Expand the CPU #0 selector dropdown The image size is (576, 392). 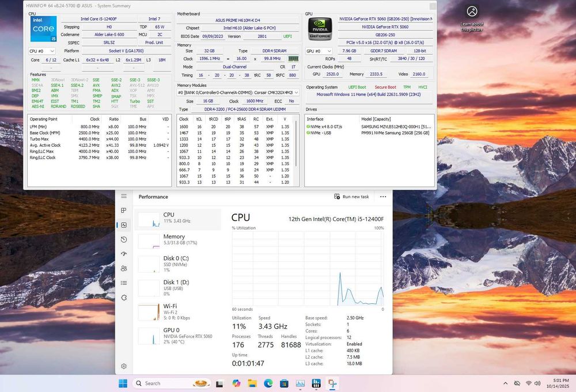pos(42,51)
